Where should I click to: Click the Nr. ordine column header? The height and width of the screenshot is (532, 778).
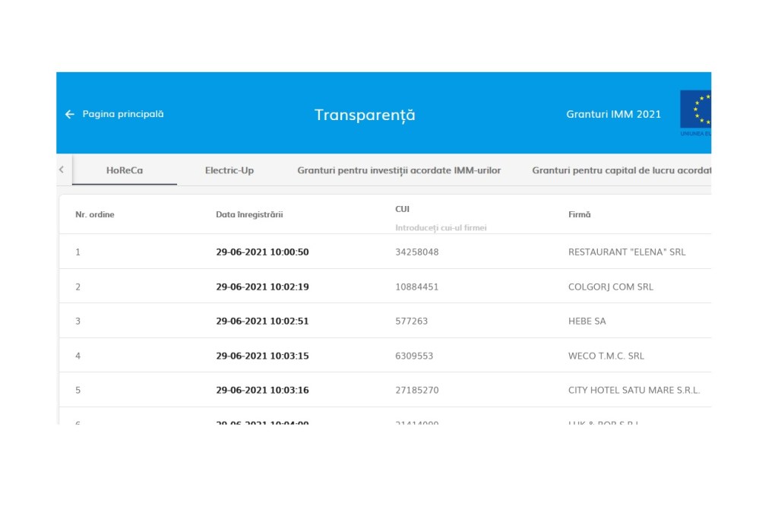(95, 214)
